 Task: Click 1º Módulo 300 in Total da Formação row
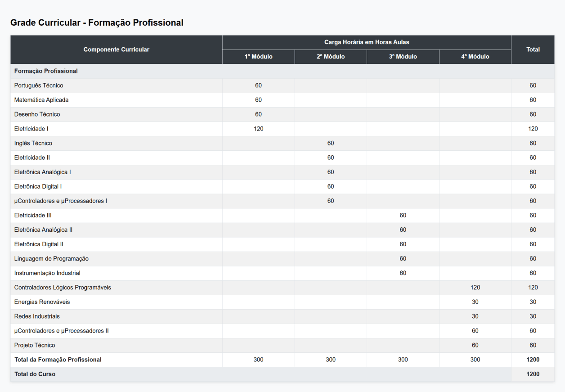[x=259, y=359]
